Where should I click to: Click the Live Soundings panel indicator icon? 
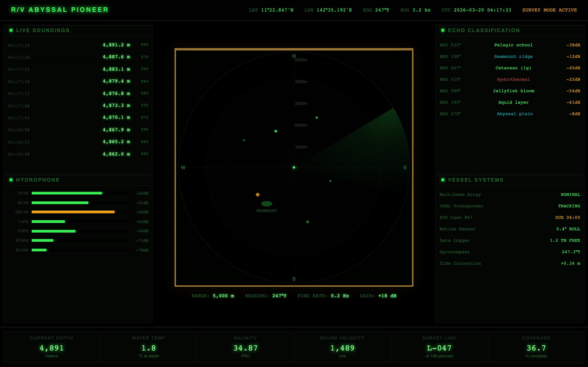point(11,30)
